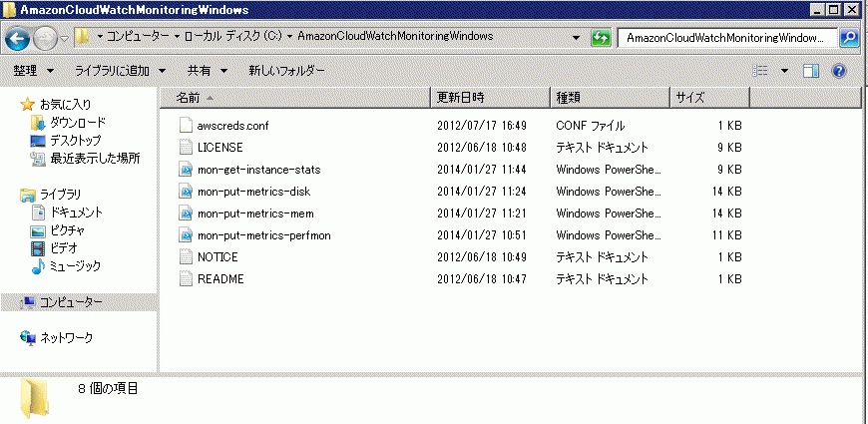
Task: Click date 2014/01/27 11:44
Action: pyautogui.click(x=481, y=170)
